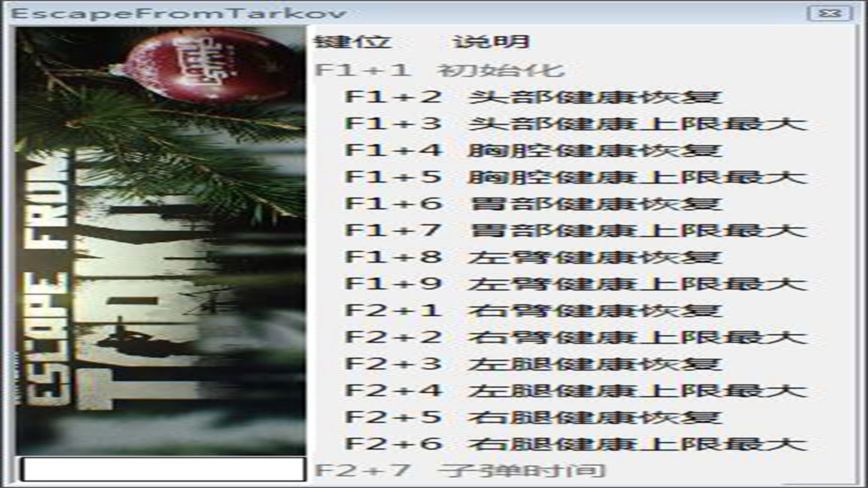The width and height of the screenshot is (868, 488).
Task: Select the F1+7 胃部健康上限最大 entry
Action: point(576,230)
